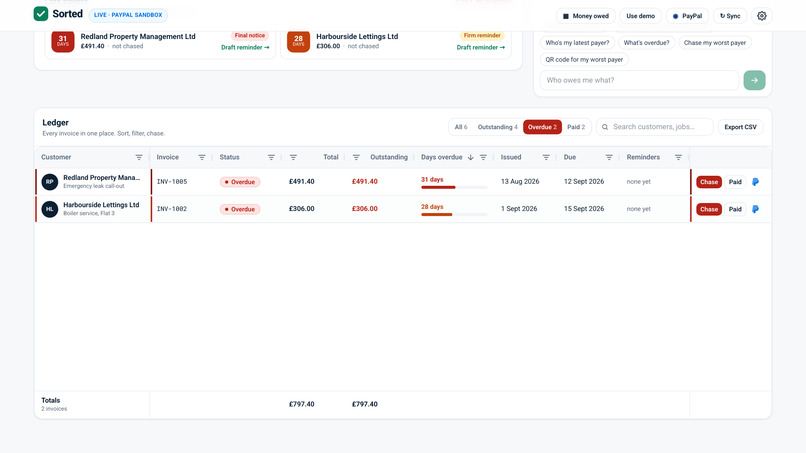Mark INV-1002 as Paid
This screenshot has width=806, height=453.
[735, 209]
